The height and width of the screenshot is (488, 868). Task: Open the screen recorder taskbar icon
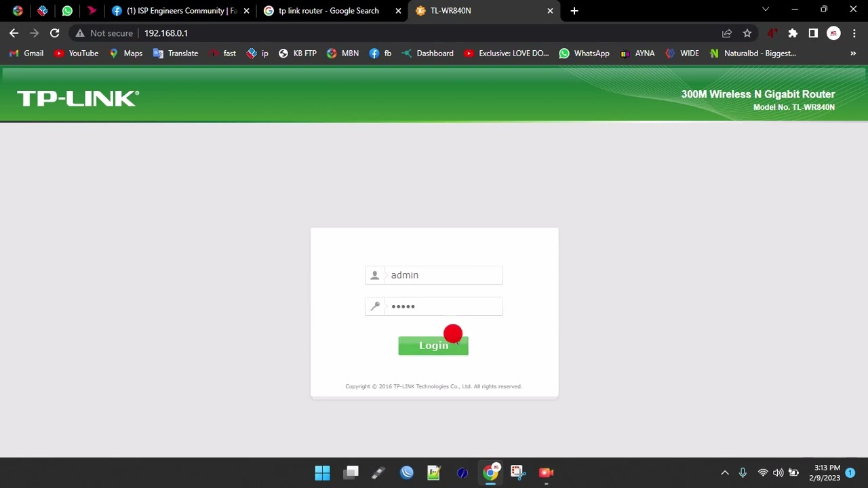546,473
